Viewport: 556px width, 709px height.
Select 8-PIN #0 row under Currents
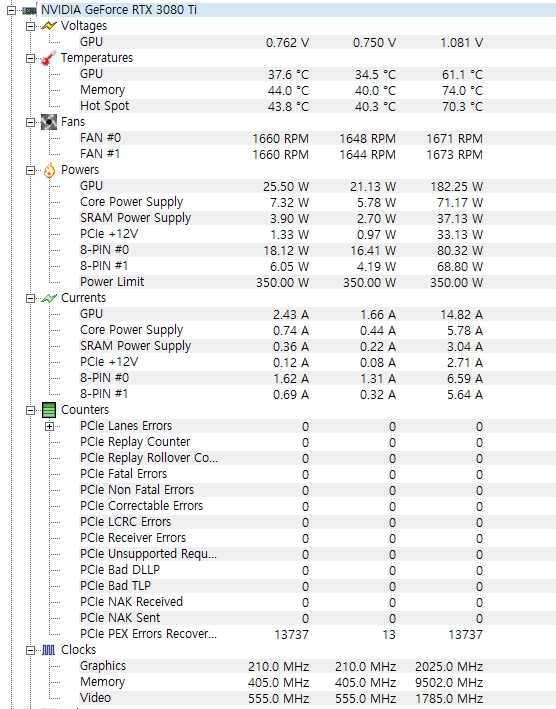pyautogui.click(x=317, y=378)
